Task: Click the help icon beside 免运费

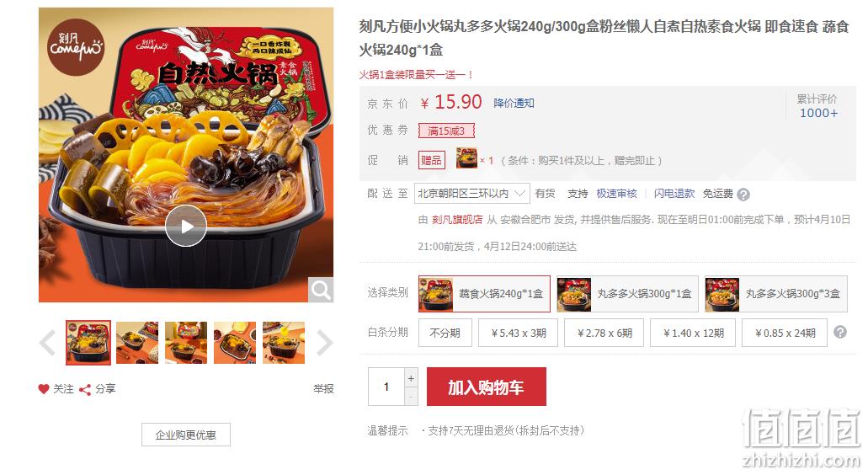Action: tap(743, 195)
